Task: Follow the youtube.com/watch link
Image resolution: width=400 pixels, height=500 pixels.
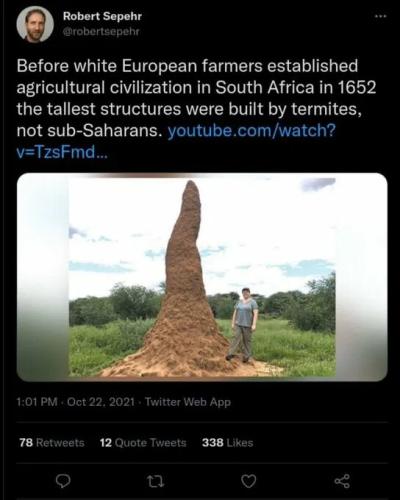Action: point(251,130)
